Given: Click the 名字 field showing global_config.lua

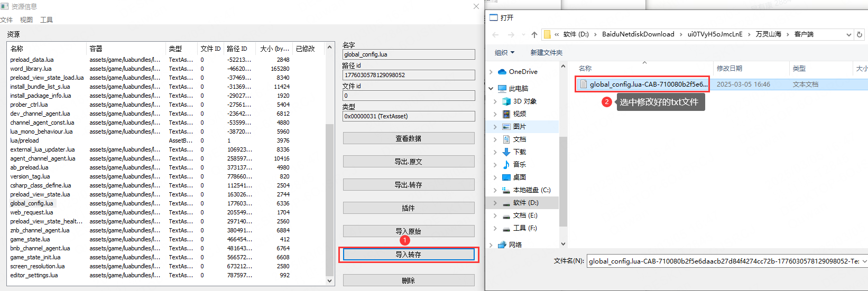Looking at the screenshot, I should pyautogui.click(x=409, y=54).
